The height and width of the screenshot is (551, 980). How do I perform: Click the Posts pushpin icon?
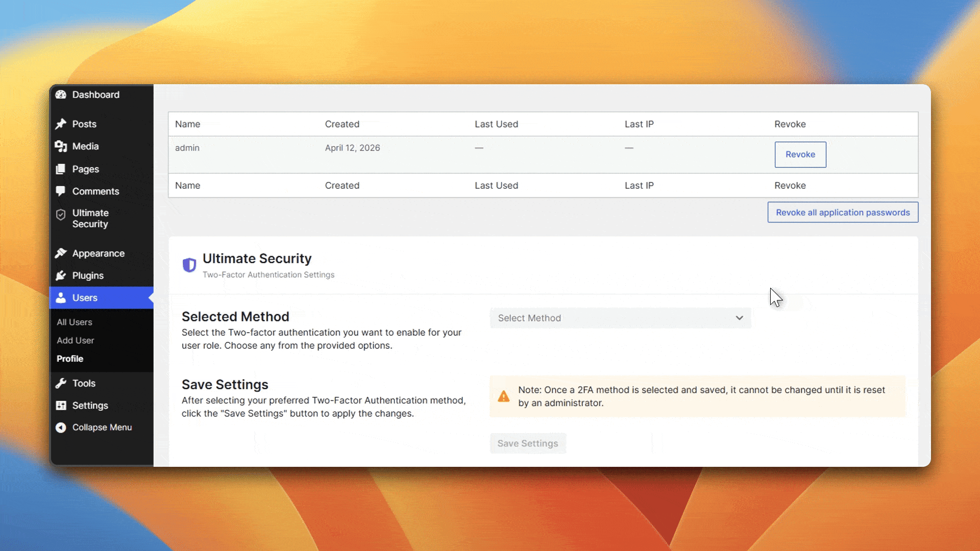point(61,124)
